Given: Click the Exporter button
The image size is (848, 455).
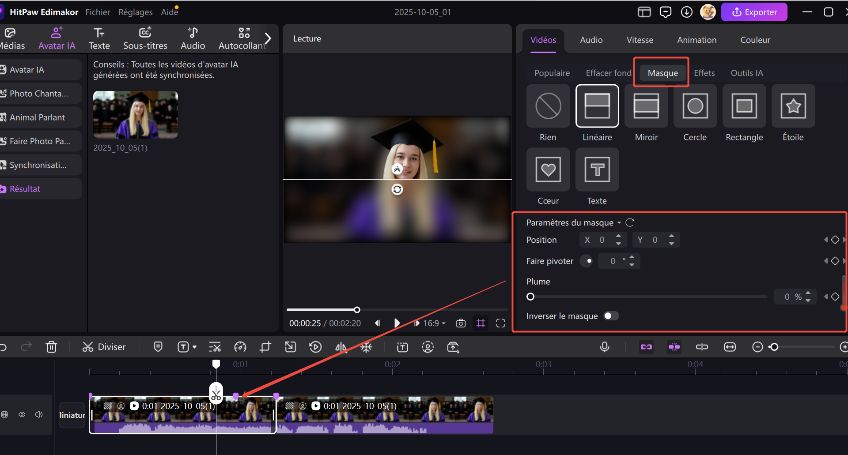Looking at the screenshot, I should click(x=754, y=12).
